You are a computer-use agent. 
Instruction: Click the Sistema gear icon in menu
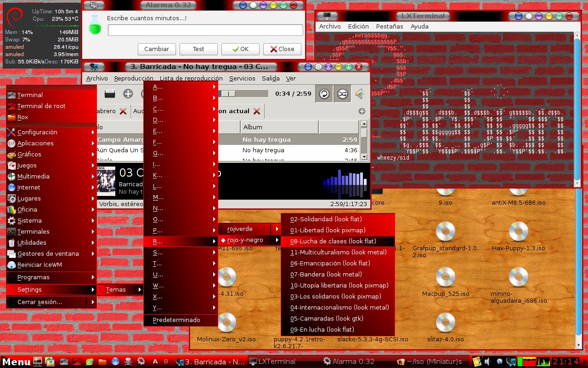click(11, 221)
